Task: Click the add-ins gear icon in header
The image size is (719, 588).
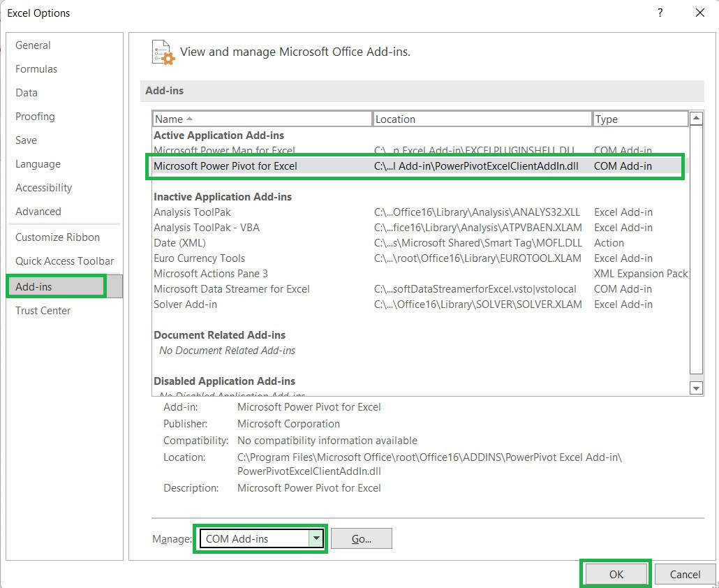Action: (x=163, y=52)
